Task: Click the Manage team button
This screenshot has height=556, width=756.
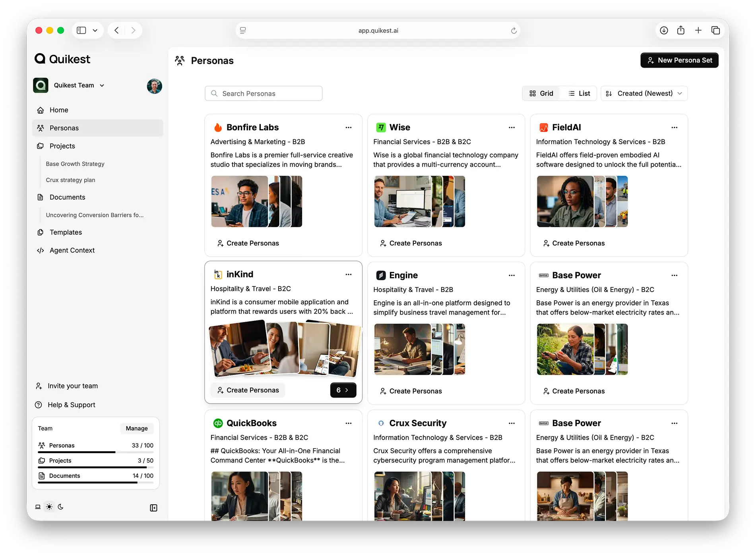Action: tap(137, 428)
